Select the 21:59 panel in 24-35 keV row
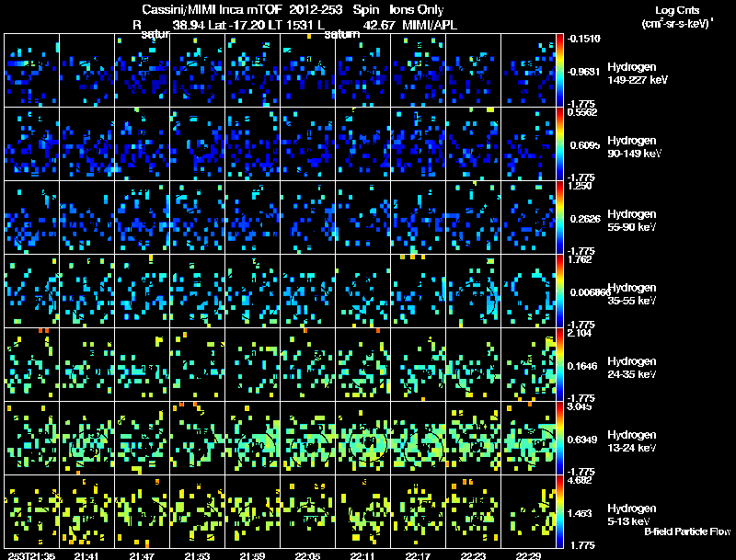736x560 pixels. click(252, 364)
